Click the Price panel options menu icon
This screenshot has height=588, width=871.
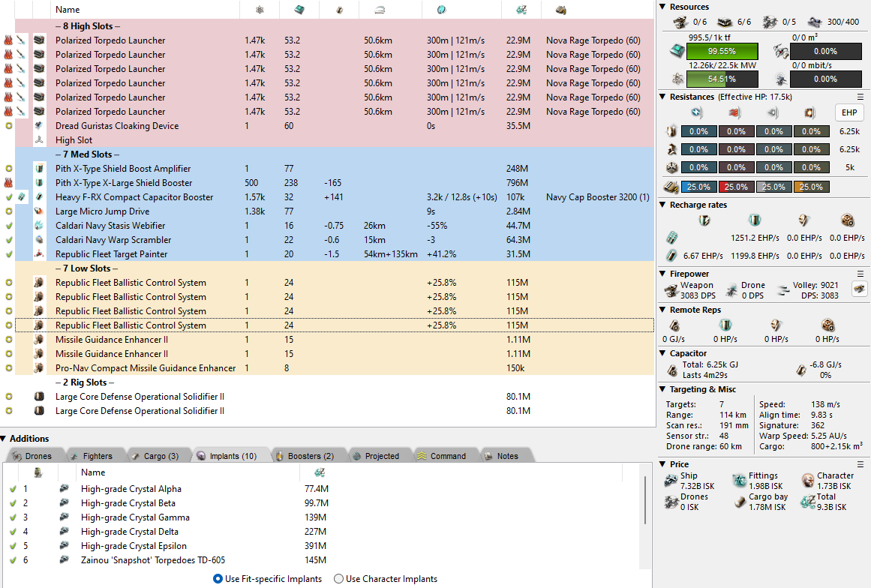pos(860,464)
